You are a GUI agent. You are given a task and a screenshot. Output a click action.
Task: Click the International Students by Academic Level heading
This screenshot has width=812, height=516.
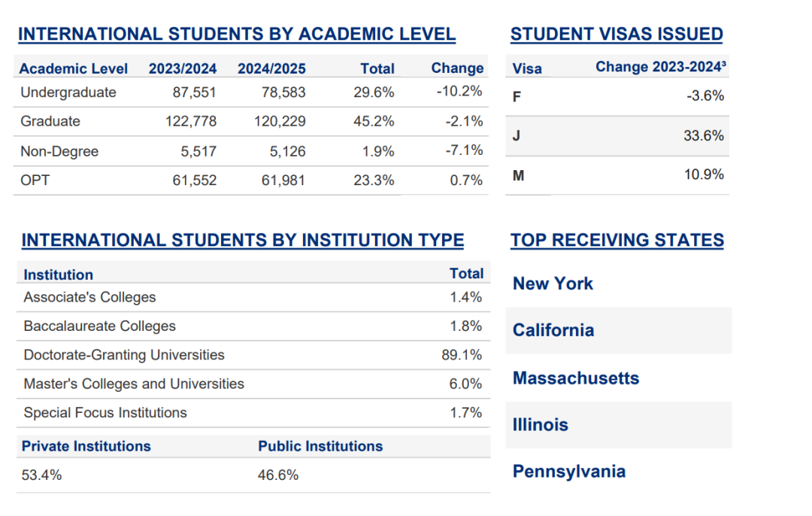[236, 35]
